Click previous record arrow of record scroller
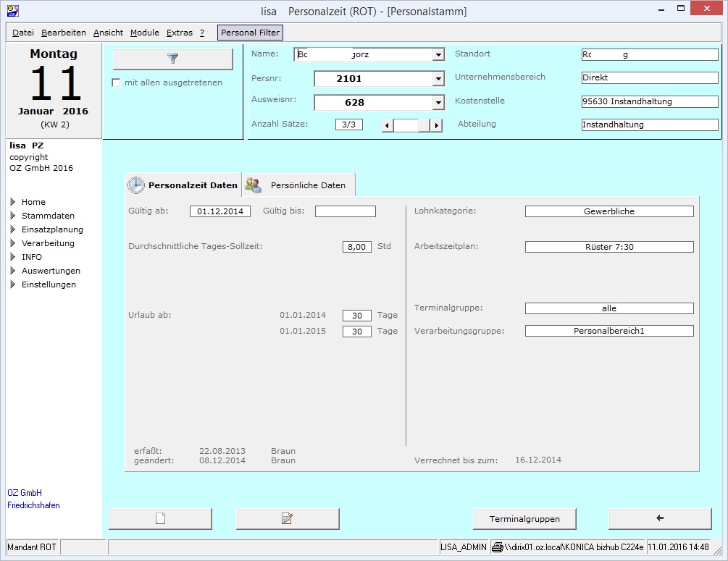The width and height of the screenshot is (728, 561). (x=388, y=125)
